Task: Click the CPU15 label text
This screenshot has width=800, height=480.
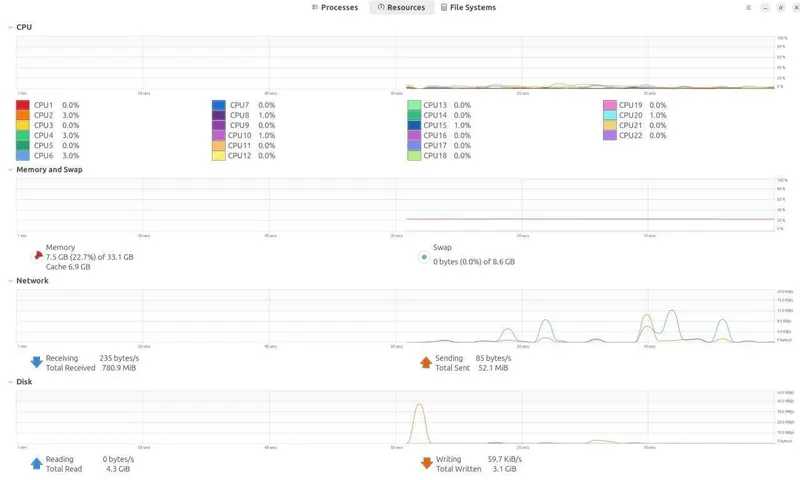Action: 435,125
